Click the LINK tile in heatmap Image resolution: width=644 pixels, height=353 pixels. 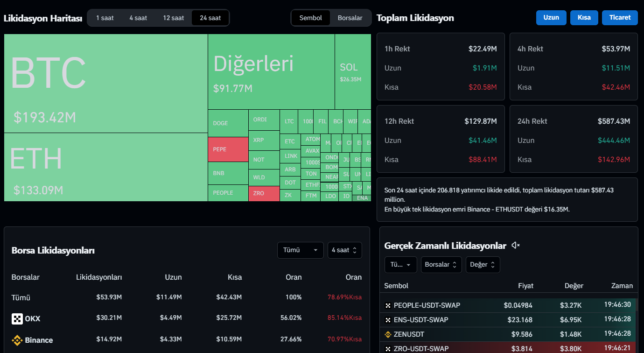pyautogui.click(x=290, y=156)
